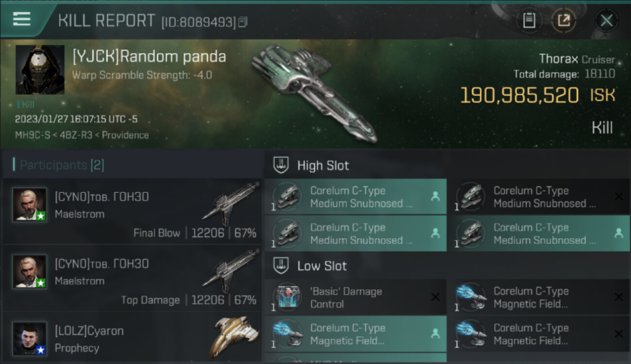Click the clipboard report icon
Image resolution: width=631 pixels, height=364 pixels.
pos(529,20)
